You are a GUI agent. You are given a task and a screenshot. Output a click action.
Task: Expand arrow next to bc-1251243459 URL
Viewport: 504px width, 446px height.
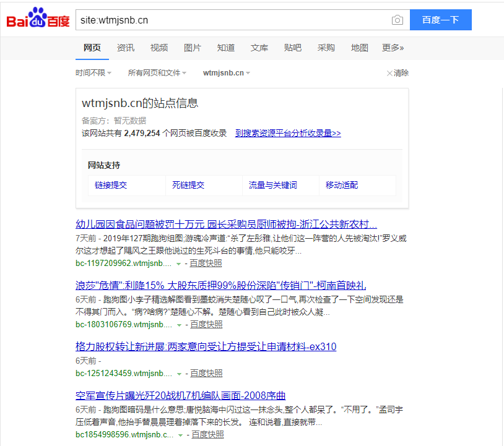pos(180,374)
